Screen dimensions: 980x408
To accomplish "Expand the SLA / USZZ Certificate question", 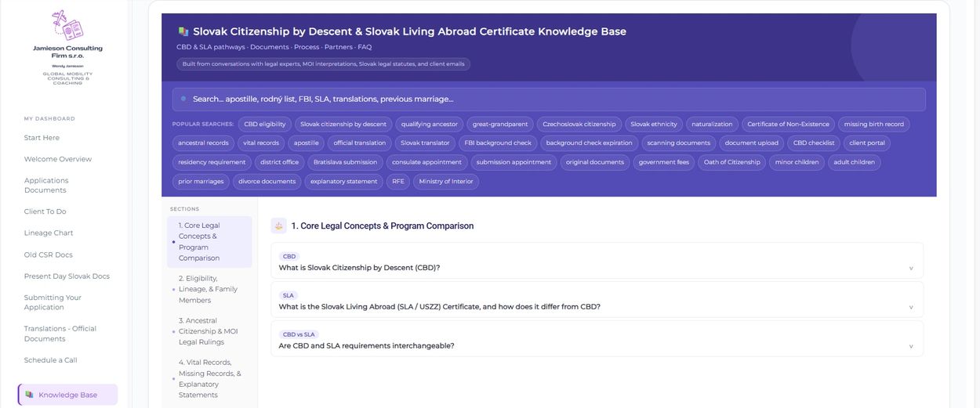I will pyautogui.click(x=597, y=299).
